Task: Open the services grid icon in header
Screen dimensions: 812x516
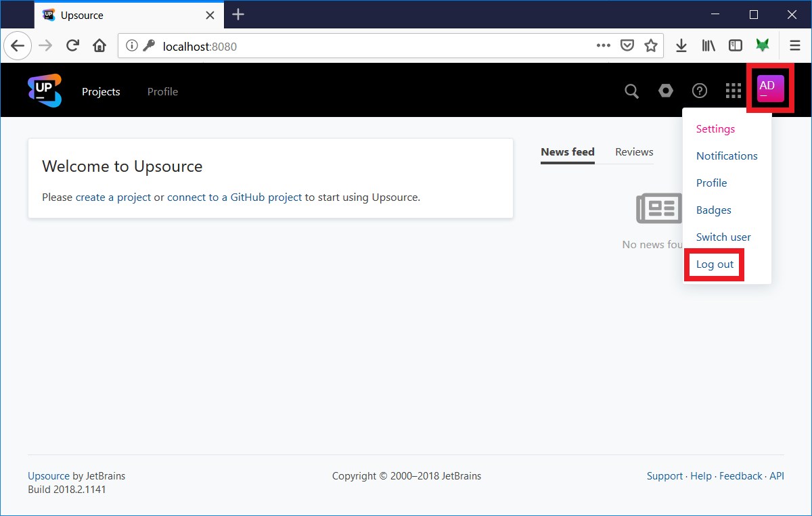Action: pyautogui.click(x=733, y=91)
